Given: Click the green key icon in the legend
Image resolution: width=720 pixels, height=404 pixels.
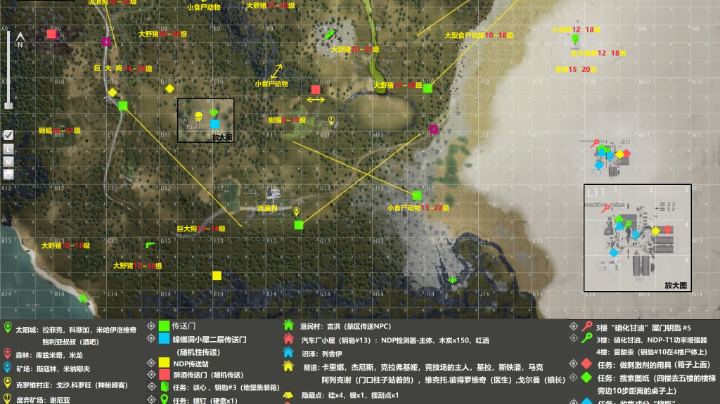Looking at the screenshot, I should click(587, 338).
